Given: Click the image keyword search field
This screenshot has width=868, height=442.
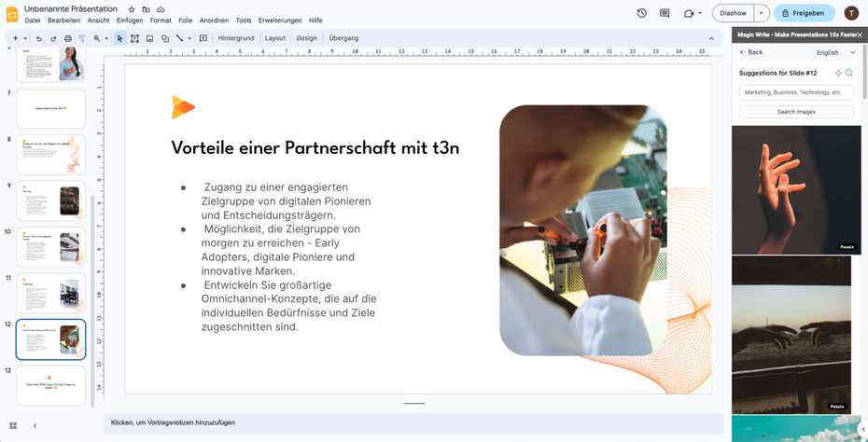Looking at the screenshot, I should coord(796,92).
